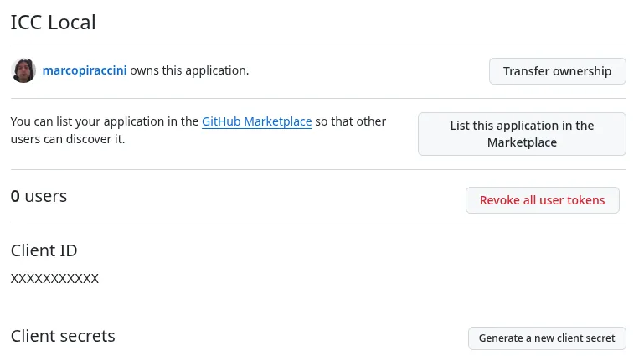Click the divider line below ICC Local
Image resolution: width=644 pixels, height=356 pixels.
[318, 44]
